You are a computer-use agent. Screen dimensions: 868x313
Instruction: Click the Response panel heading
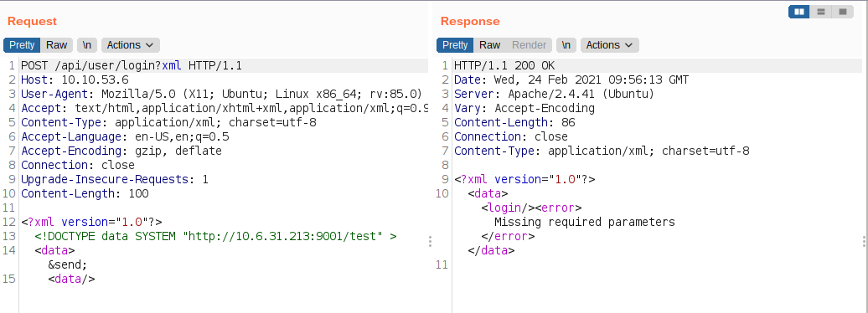point(470,21)
